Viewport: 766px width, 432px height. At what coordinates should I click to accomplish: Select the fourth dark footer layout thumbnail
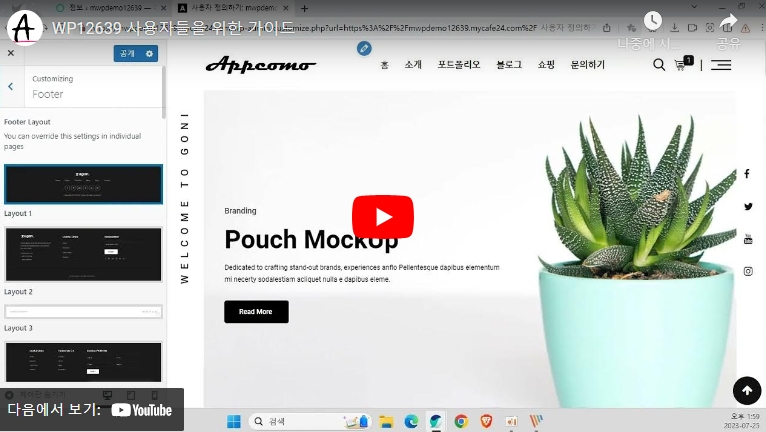(83, 362)
